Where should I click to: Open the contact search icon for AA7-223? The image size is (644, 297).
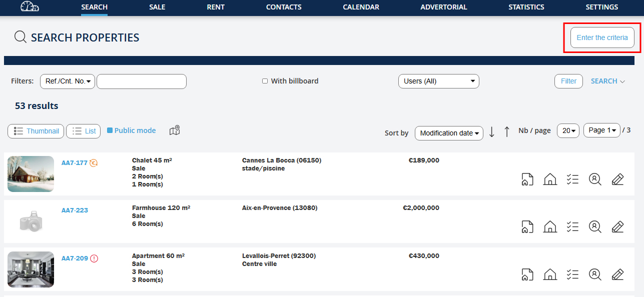595,227
